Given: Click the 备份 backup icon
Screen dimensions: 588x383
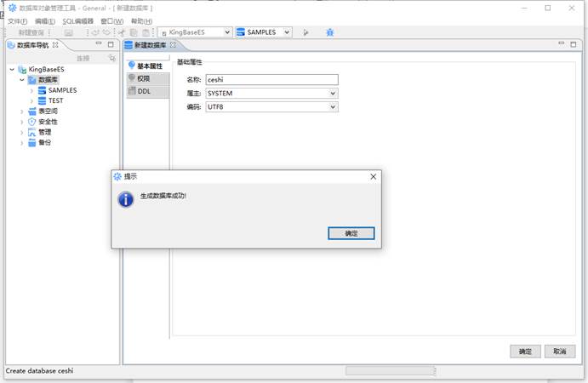Looking at the screenshot, I should [x=32, y=142].
